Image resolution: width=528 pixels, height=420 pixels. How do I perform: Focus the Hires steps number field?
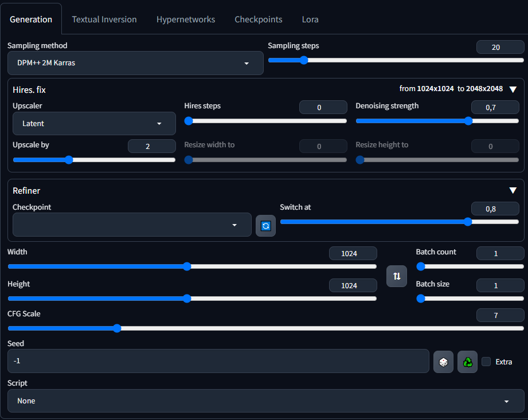click(x=323, y=107)
